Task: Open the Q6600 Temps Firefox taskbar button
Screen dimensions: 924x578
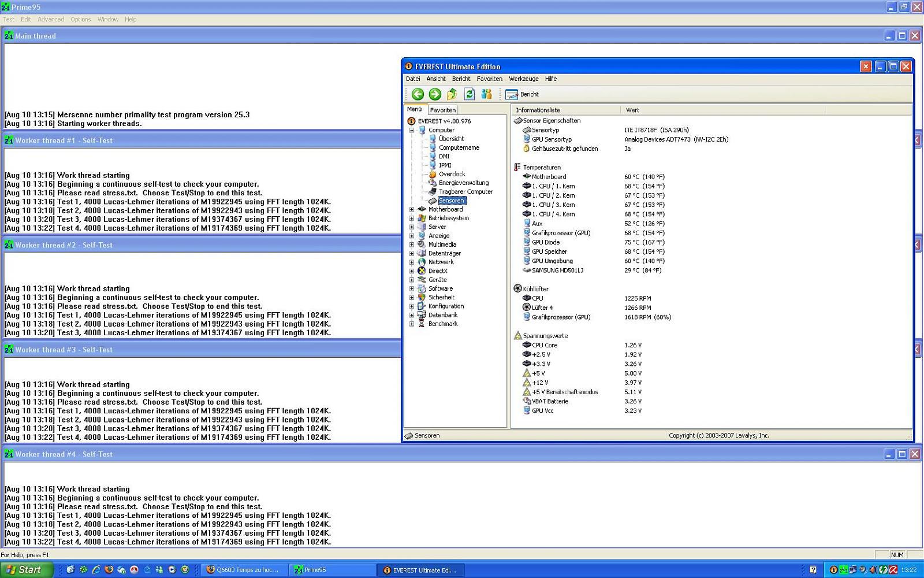Action: coord(245,570)
